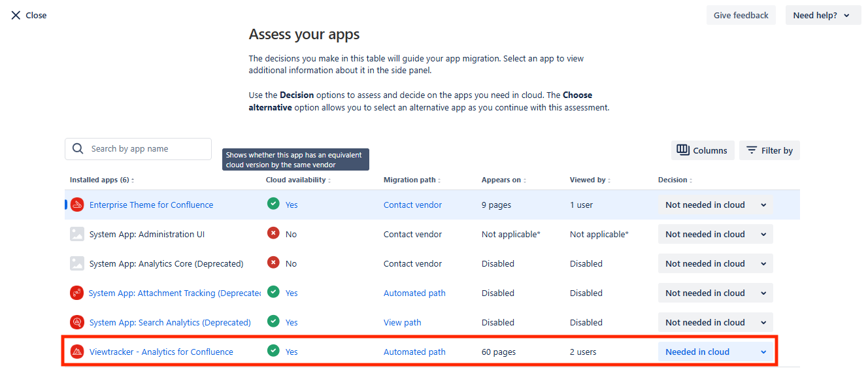Expand the Need help? dropdown
This screenshot has height=381, width=868.
[822, 14]
